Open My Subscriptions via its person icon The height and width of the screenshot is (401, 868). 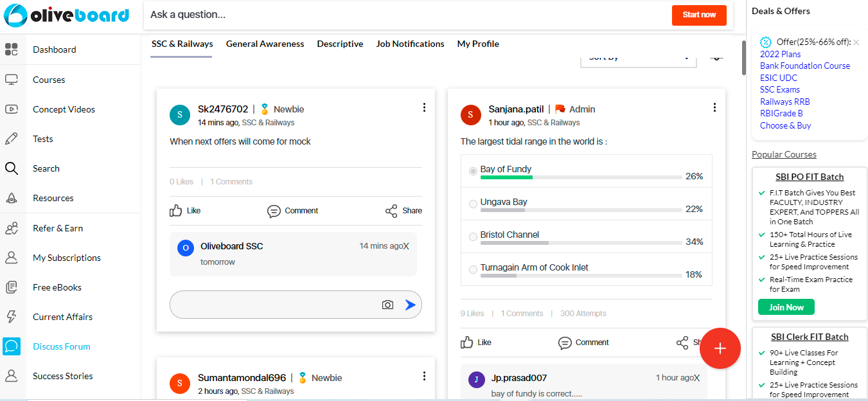point(11,258)
